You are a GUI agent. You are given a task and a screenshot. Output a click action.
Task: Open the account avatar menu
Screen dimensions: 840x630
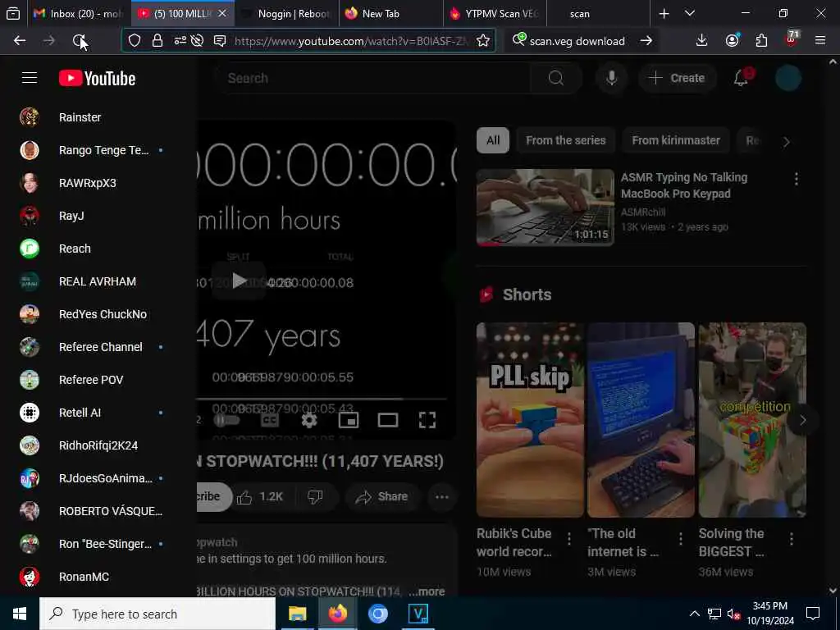click(x=788, y=78)
